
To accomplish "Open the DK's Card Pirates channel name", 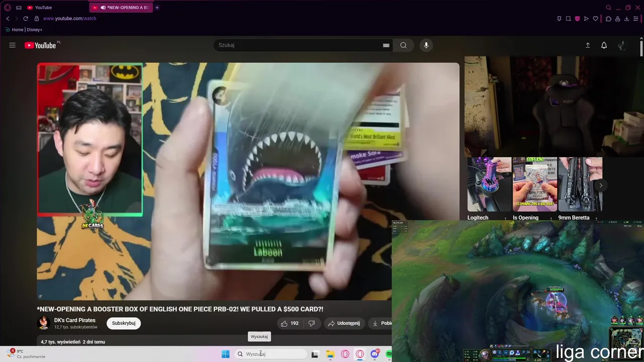I will pos(74,320).
